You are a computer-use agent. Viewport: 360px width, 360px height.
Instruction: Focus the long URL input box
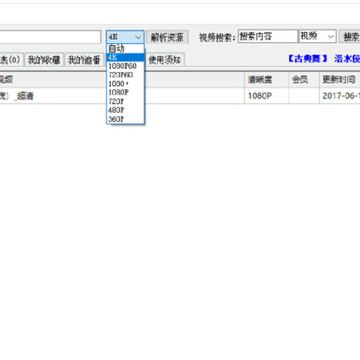click(x=50, y=37)
